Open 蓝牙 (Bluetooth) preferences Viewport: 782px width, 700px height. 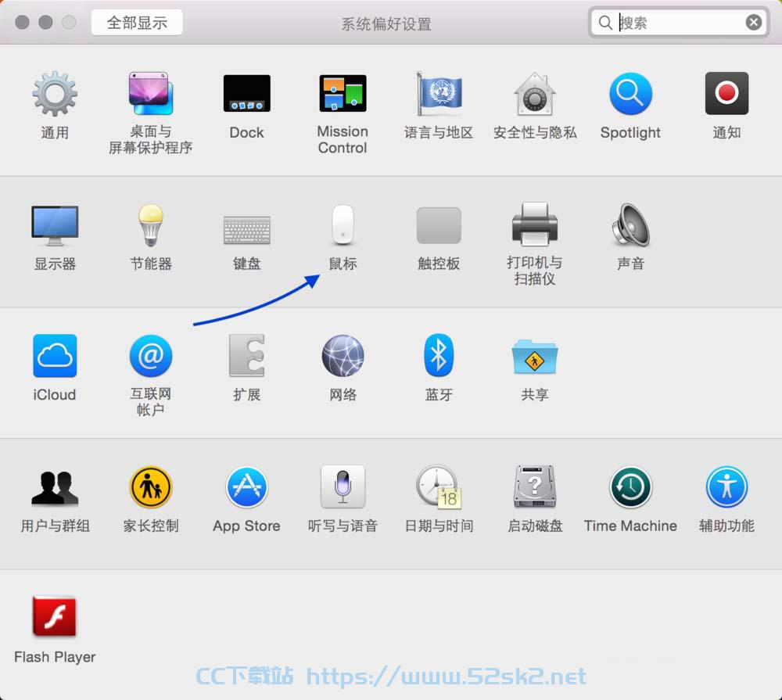pos(439,355)
